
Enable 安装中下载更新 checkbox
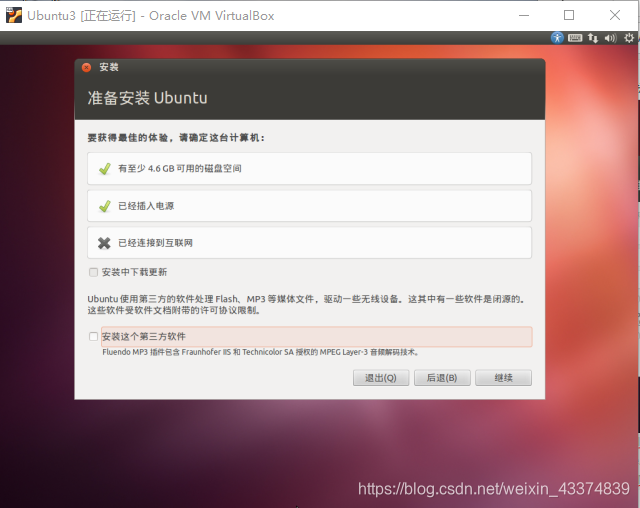click(x=93, y=272)
